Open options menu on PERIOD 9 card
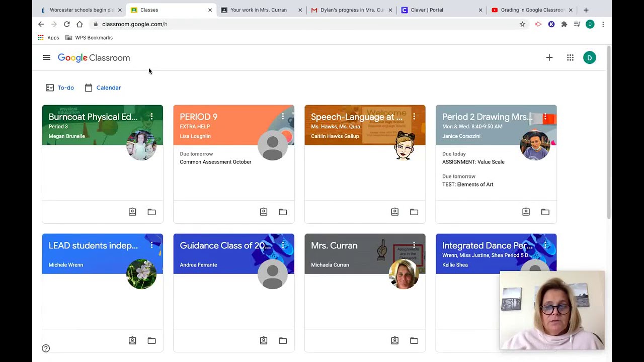The image size is (644, 362). (x=283, y=117)
